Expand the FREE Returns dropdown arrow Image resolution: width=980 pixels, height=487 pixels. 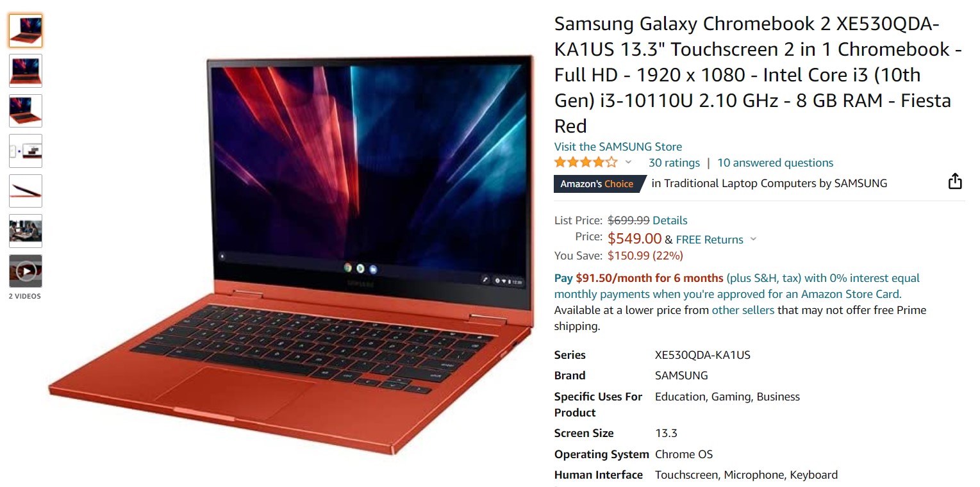point(753,239)
